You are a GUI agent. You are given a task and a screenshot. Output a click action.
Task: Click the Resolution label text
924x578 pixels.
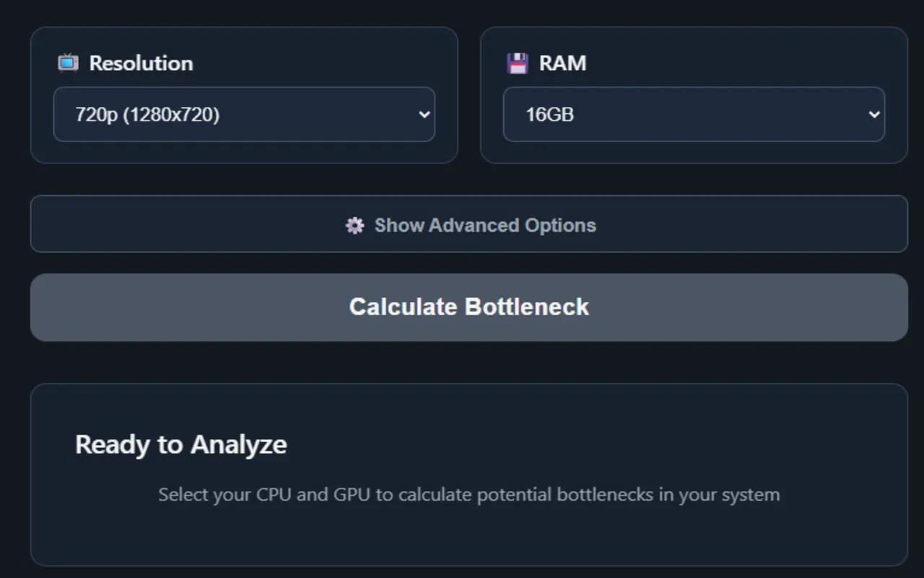[x=141, y=63]
